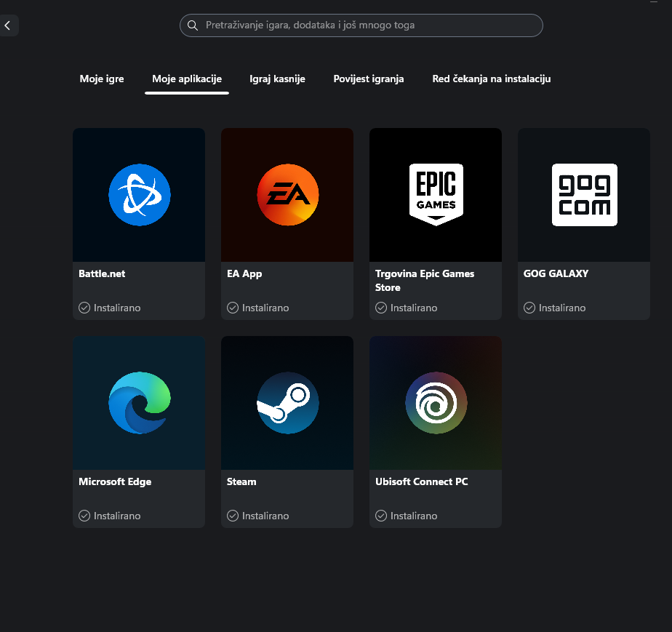Open the Povijest igranja tab
Screen dimensions: 672x632
[369, 79]
